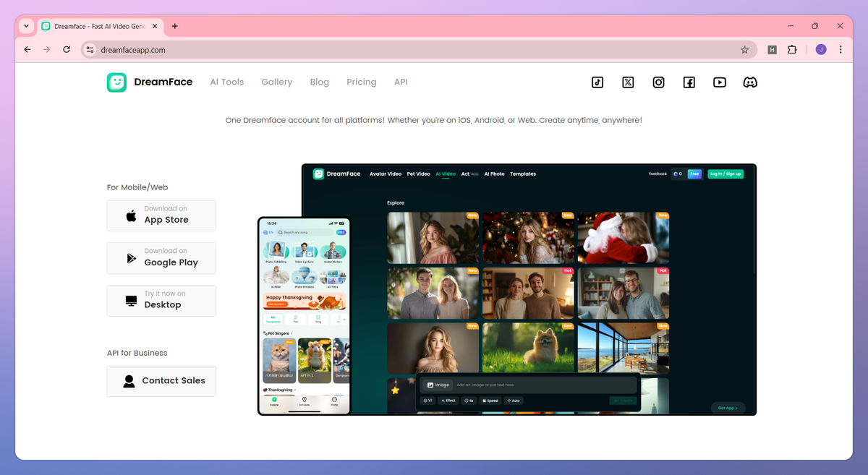Open Chrome three-dot menu
Image resolution: width=868 pixels, height=475 pixels.
841,50
